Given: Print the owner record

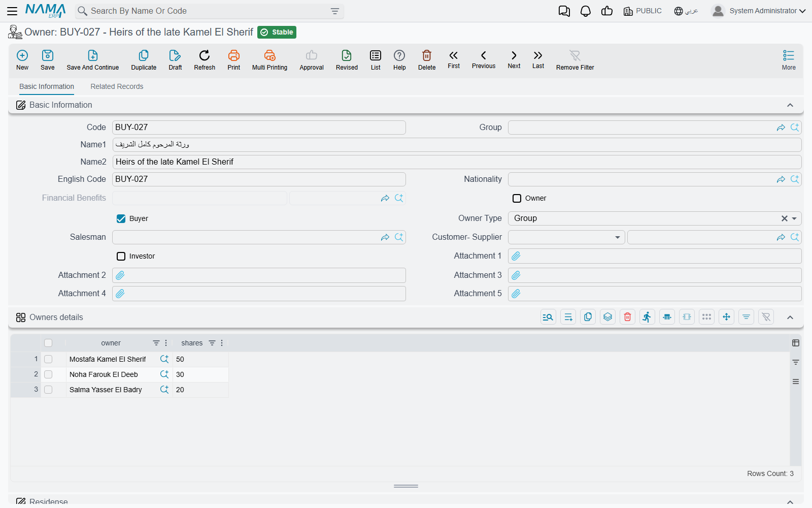Looking at the screenshot, I should click(x=234, y=60).
